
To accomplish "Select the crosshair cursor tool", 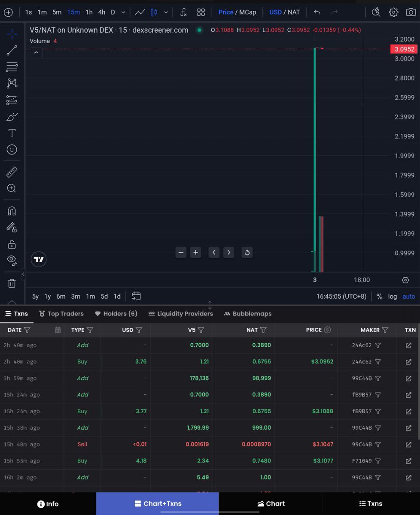I will tap(12, 34).
